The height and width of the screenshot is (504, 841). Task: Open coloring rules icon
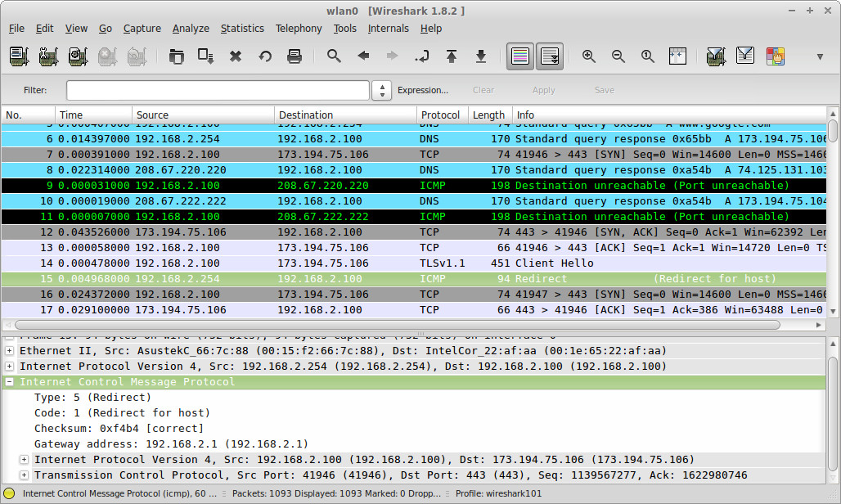click(776, 56)
